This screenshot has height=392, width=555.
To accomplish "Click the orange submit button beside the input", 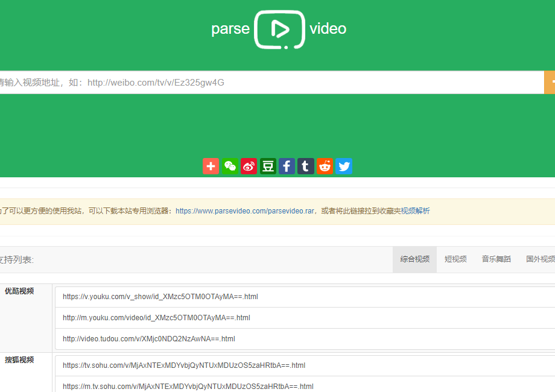I will tap(550, 83).
